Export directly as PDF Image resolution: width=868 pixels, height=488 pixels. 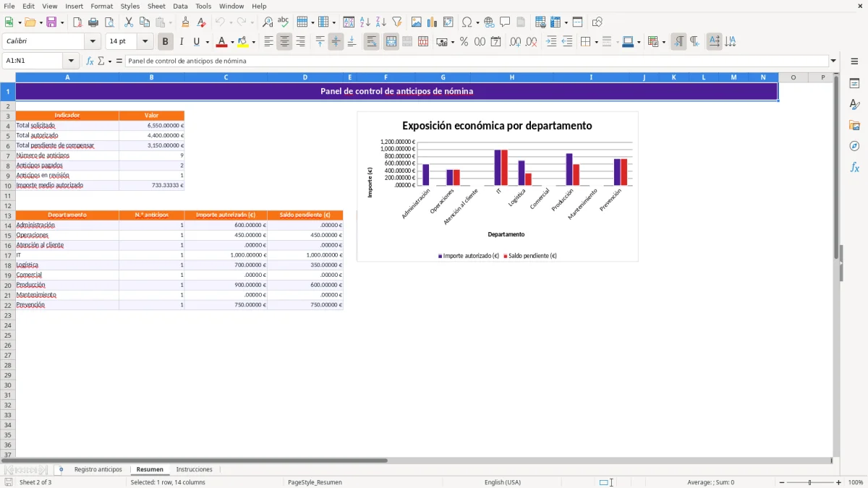pos(77,22)
